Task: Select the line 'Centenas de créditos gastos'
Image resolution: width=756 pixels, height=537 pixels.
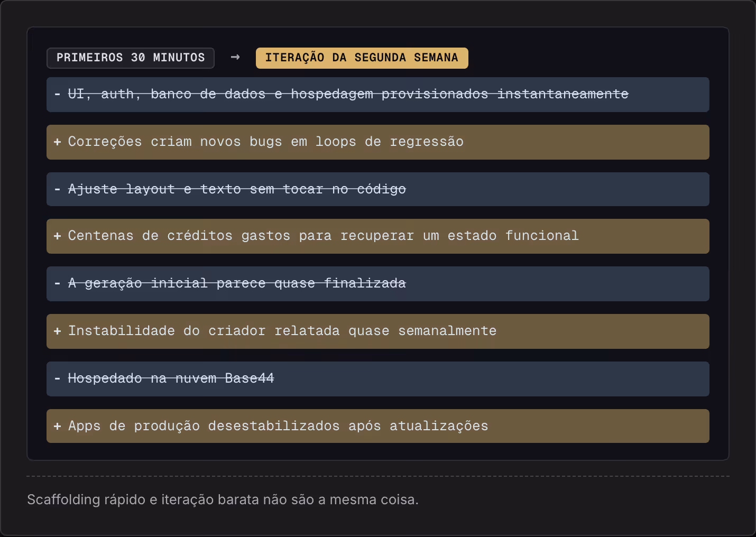Action: [378, 236]
